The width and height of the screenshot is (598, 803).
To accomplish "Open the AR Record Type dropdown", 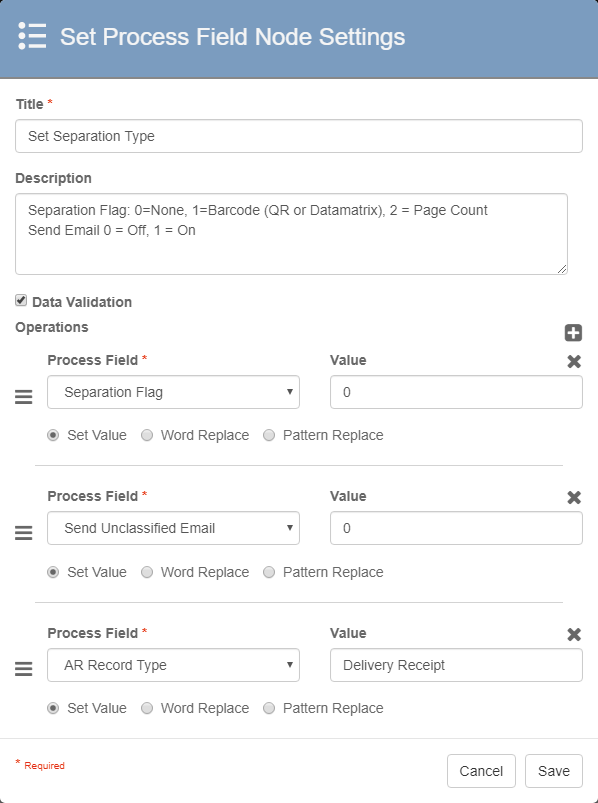I will click(x=174, y=665).
